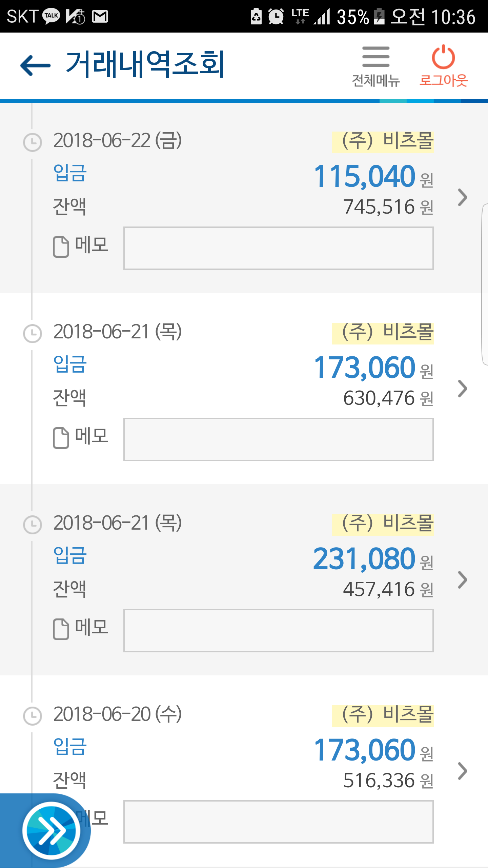Click the memo field under the 630,476원 balance
The image size is (488, 868).
click(x=278, y=439)
